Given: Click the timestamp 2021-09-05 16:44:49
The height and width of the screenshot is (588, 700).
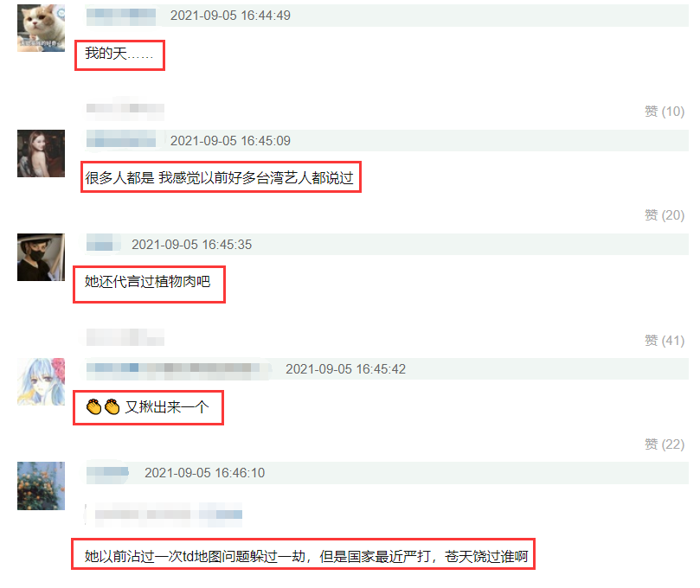Looking at the screenshot, I should (230, 16).
